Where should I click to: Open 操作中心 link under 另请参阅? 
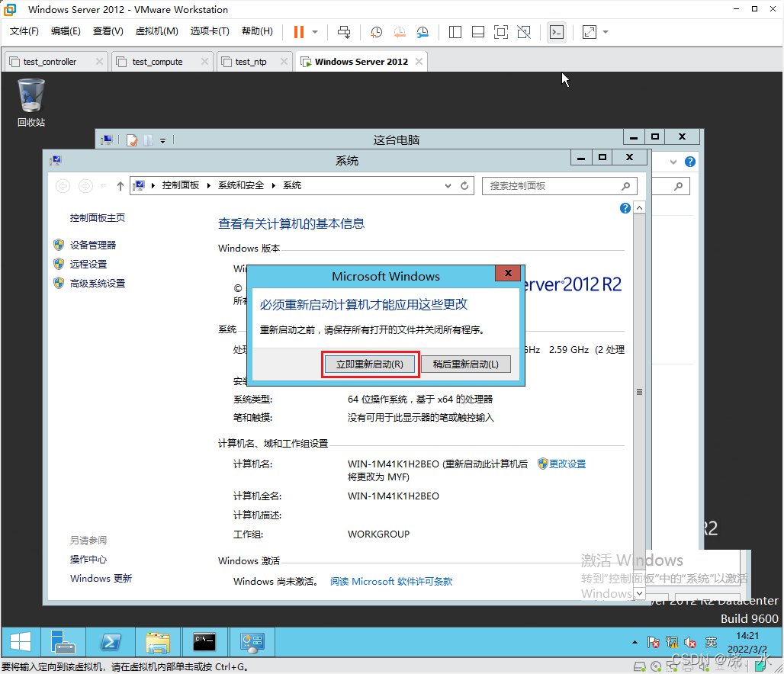tap(88, 559)
